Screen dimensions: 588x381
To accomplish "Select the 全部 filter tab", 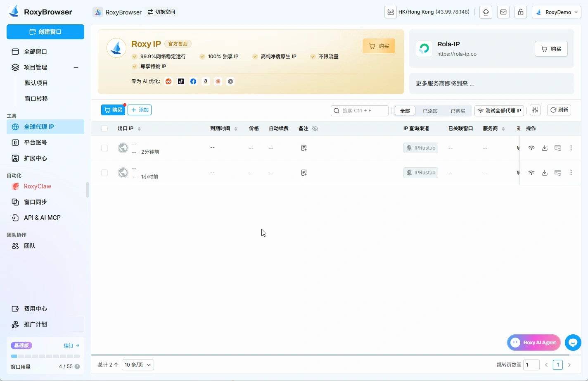I will (405, 111).
